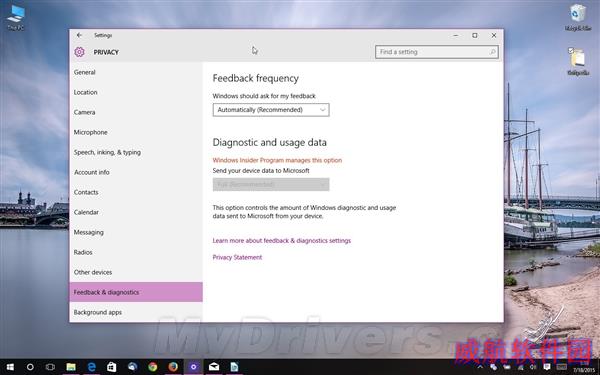Open the blue globe app beside Store

[x=132, y=367]
